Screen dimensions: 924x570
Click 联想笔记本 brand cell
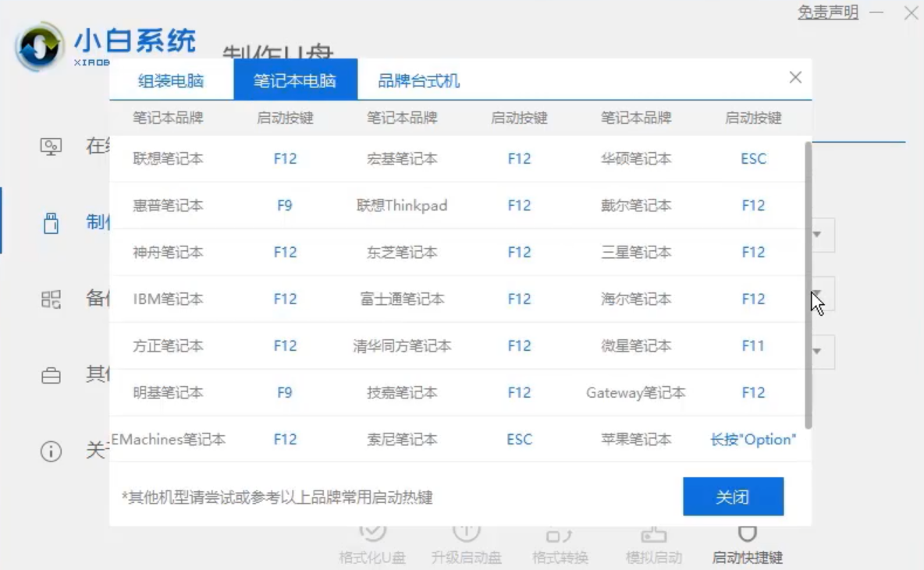(x=168, y=158)
